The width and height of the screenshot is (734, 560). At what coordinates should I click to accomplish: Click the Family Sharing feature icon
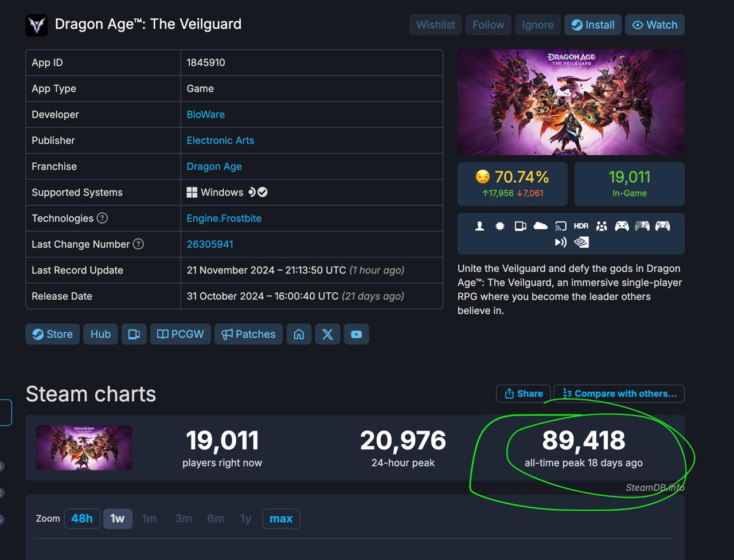[602, 226]
